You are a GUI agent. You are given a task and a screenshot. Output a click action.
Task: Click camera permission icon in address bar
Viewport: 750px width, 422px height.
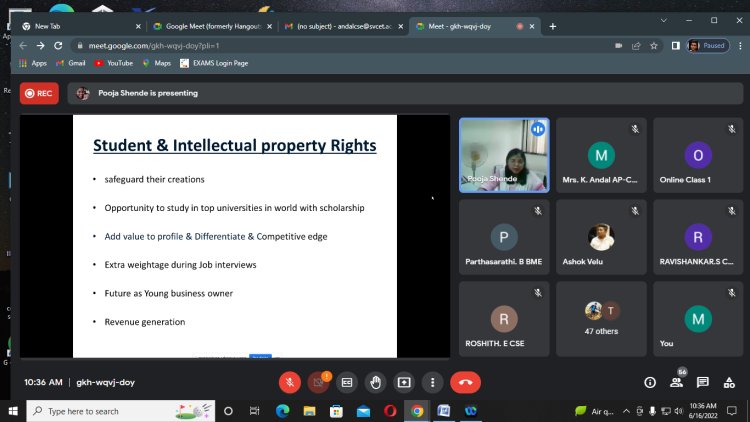[618, 45]
